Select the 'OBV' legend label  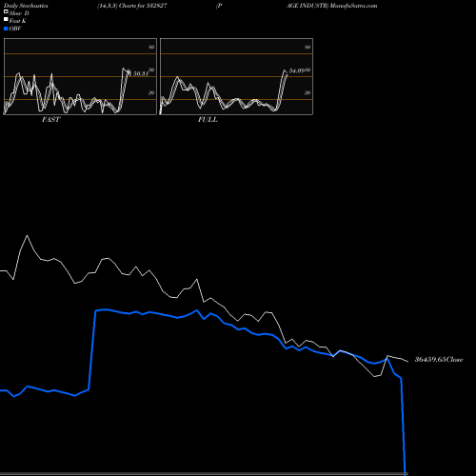tap(15, 29)
